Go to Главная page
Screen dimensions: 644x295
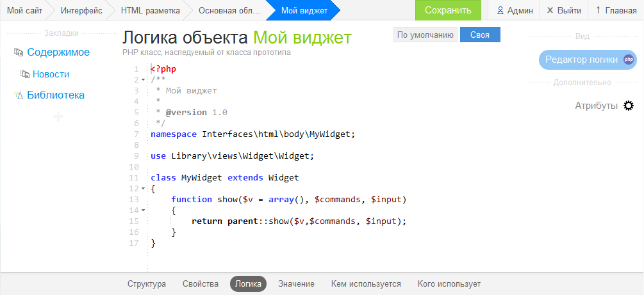coord(616,11)
